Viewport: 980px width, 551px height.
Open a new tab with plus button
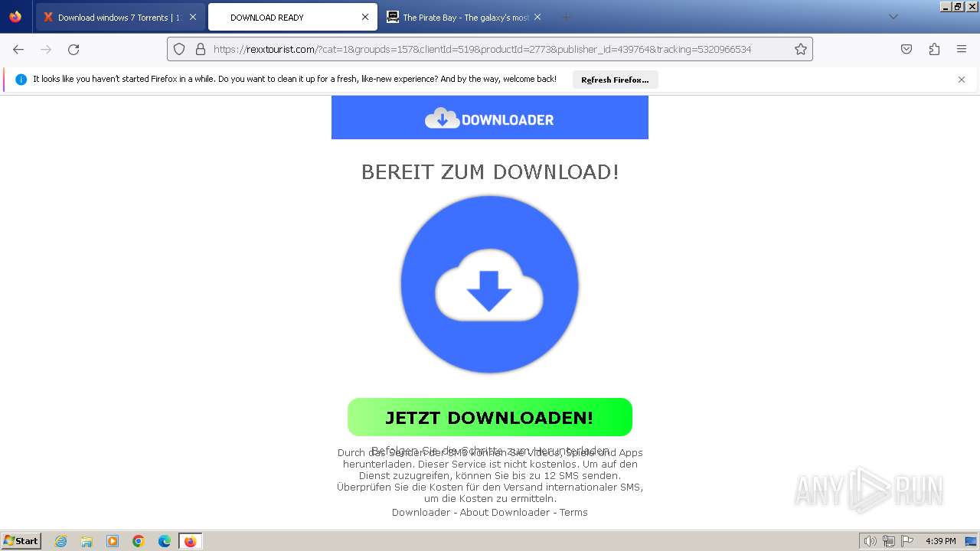566,17
